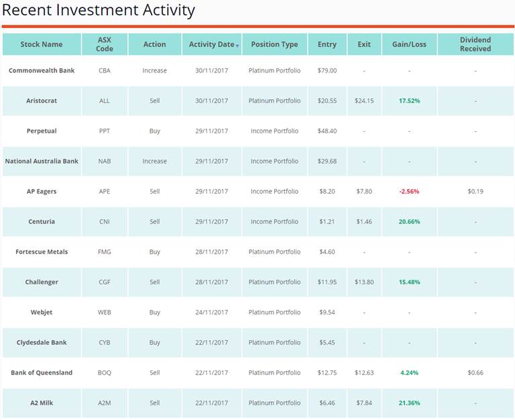515x420 pixels.
Task: Select the -2.56% loss value
Action: 409,192
